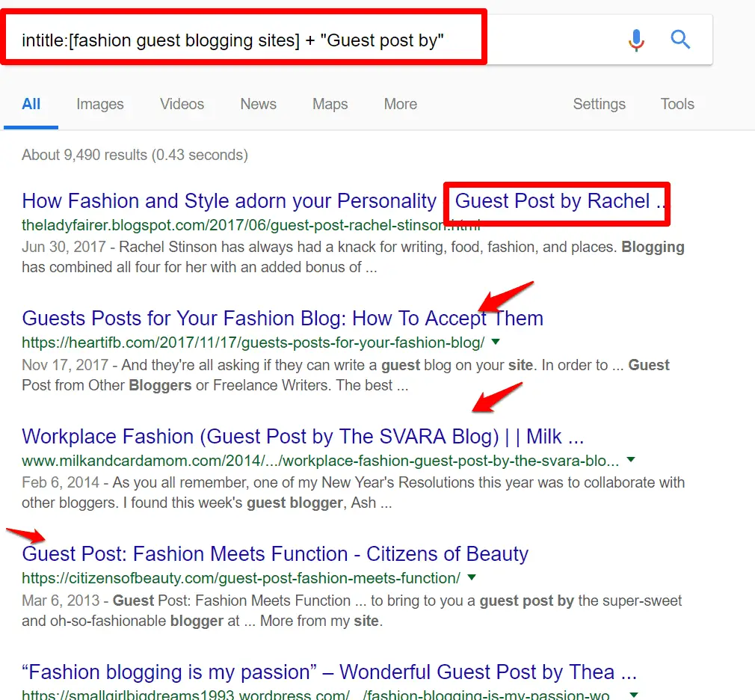This screenshot has height=700, width=755.
Task: Select the All results tab
Action: click(x=31, y=104)
